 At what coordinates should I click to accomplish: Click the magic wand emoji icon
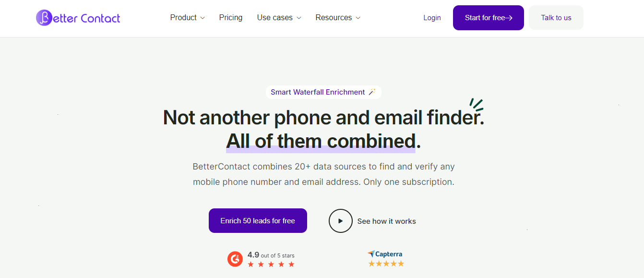point(372,92)
